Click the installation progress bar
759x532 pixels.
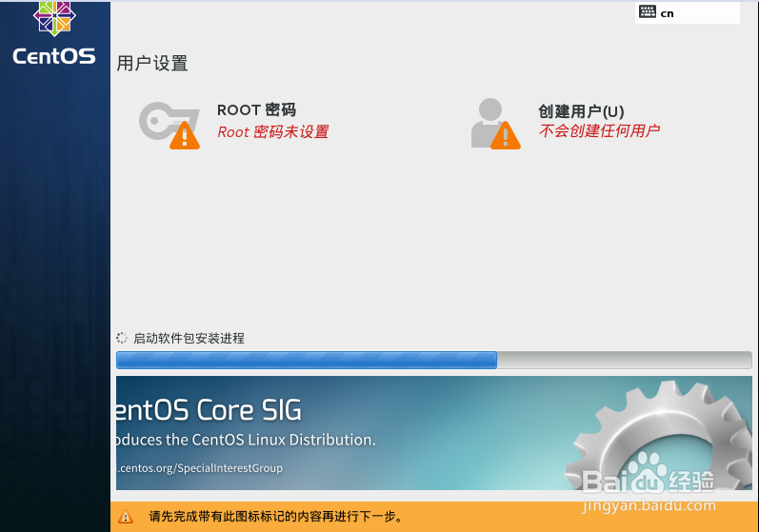tap(433, 361)
